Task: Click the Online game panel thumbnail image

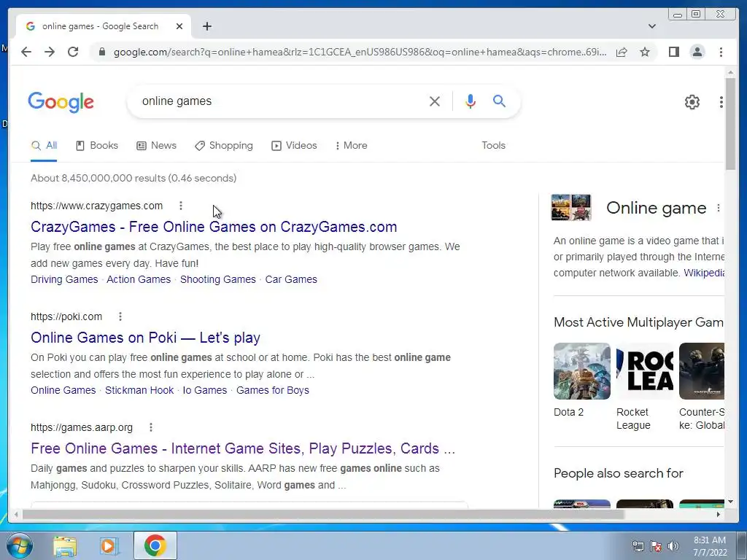Action: [570, 208]
